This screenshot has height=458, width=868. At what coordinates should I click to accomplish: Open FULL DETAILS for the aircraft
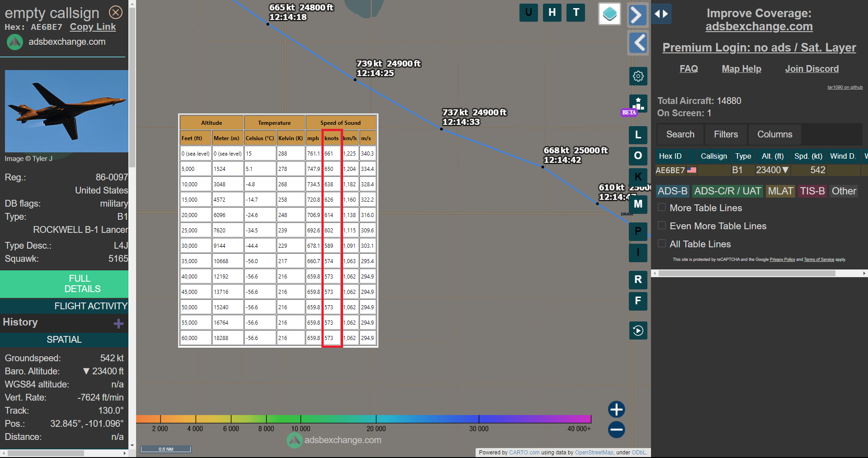click(x=64, y=284)
